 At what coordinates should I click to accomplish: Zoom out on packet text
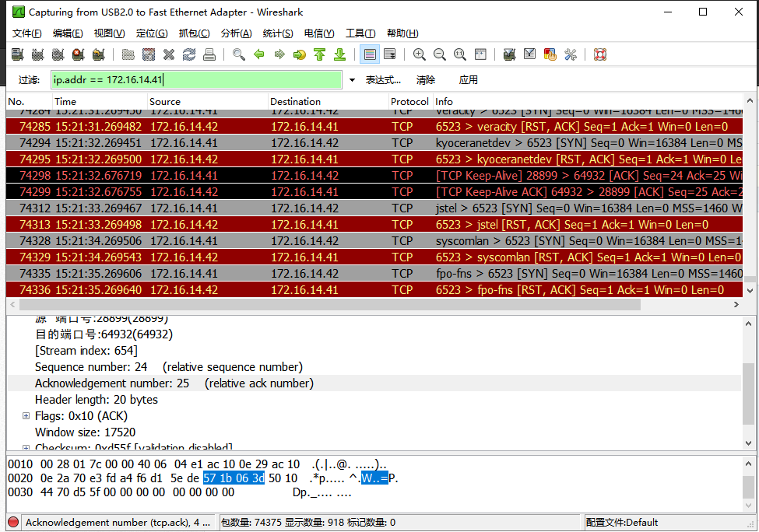click(440, 54)
